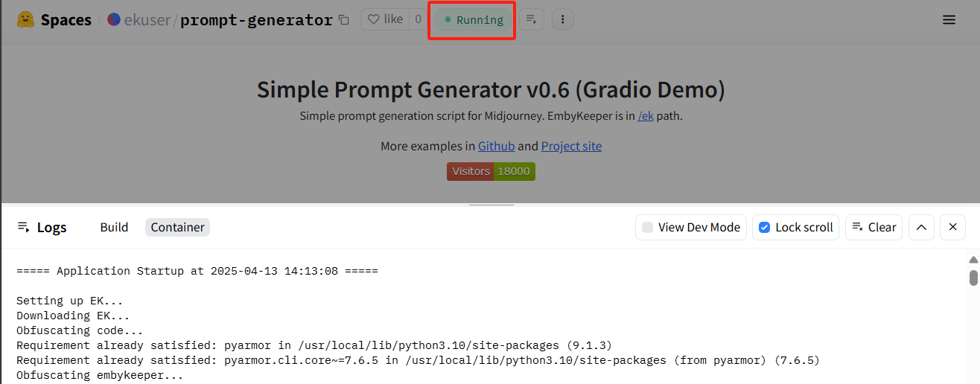Open the Project site link
Screen dimensions: 980x384
pyautogui.click(x=571, y=146)
